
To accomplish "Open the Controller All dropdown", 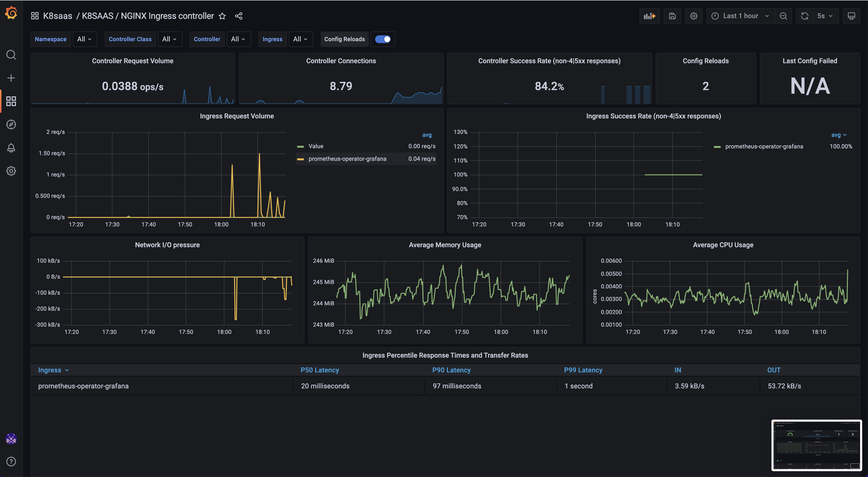I will pyautogui.click(x=238, y=39).
